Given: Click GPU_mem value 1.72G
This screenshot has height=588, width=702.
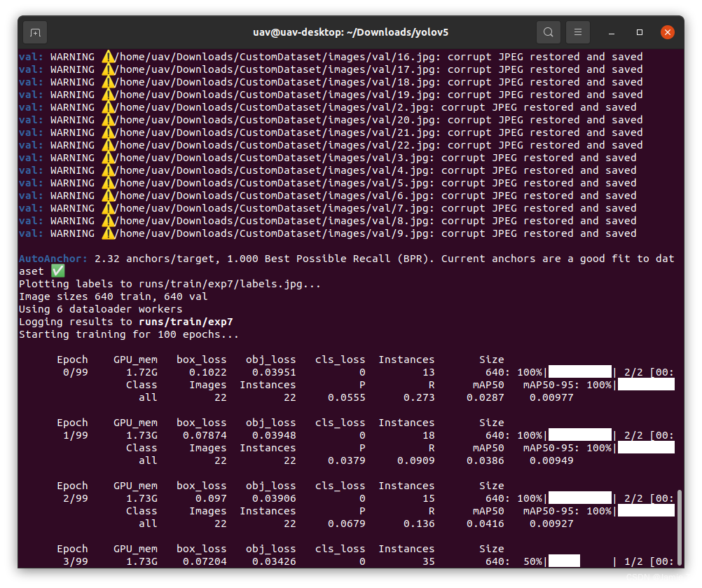Looking at the screenshot, I should point(142,373).
